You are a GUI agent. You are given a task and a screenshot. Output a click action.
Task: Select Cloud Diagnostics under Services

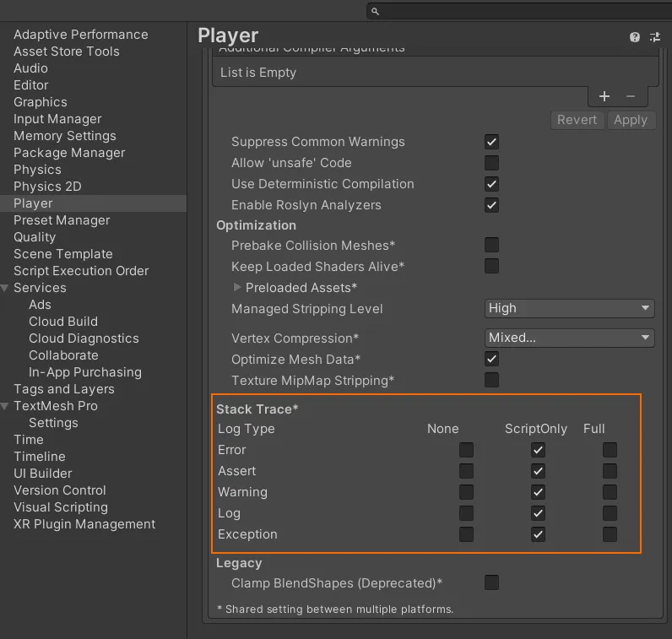tap(84, 338)
